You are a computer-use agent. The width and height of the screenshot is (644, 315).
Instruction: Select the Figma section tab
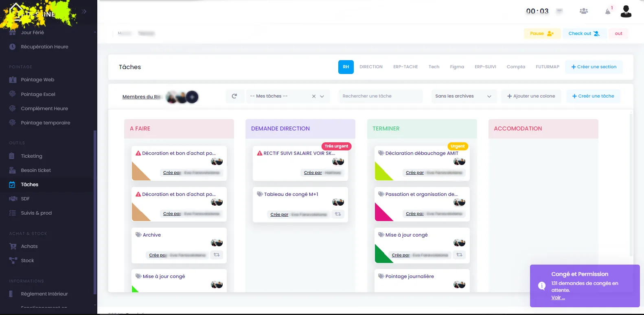[x=457, y=67]
